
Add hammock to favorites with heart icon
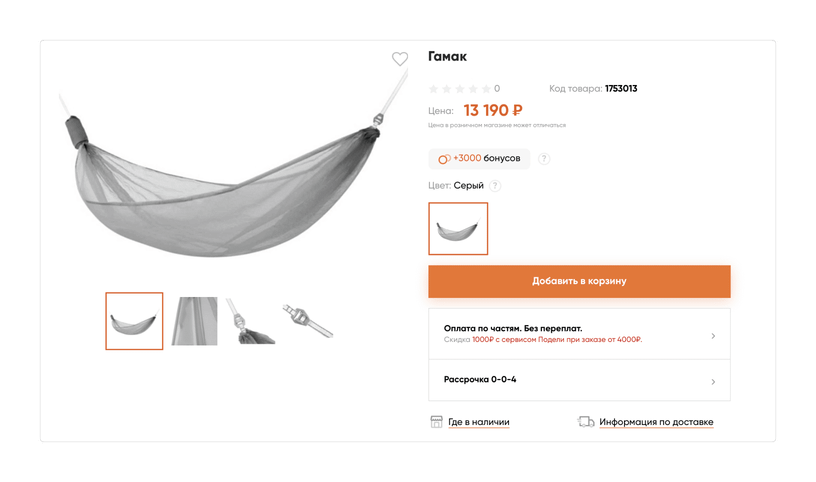pyautogui.click(x=400, y=59)
